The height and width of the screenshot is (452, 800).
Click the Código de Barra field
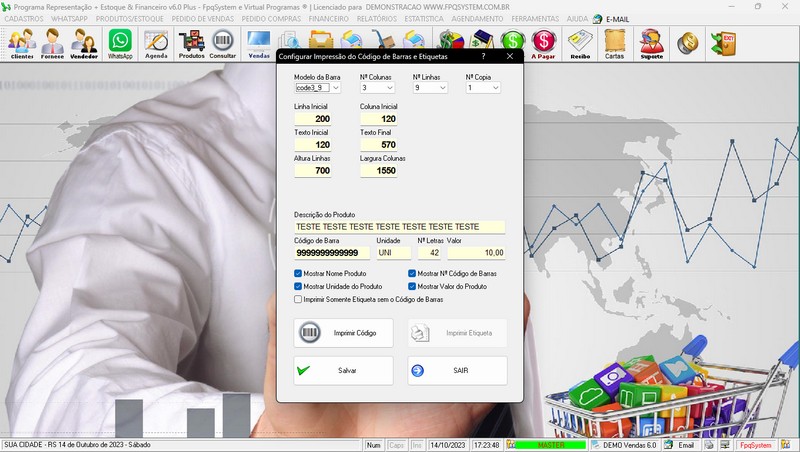point(332,253)
